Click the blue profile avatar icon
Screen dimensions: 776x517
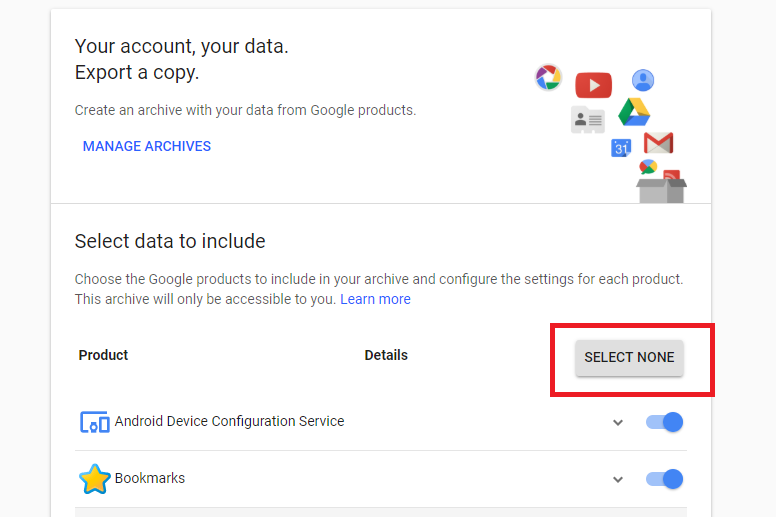pos(643,81)
